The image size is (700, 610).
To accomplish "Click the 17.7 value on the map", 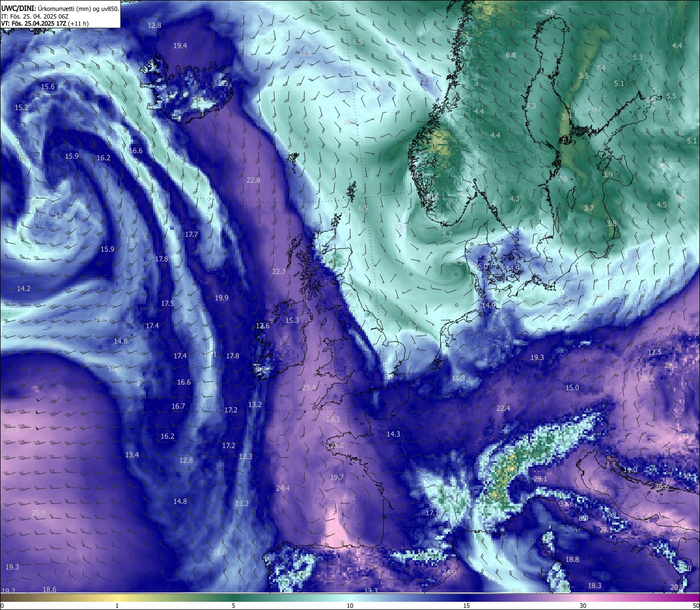I will pyautogui.click(x=191, y=235).
